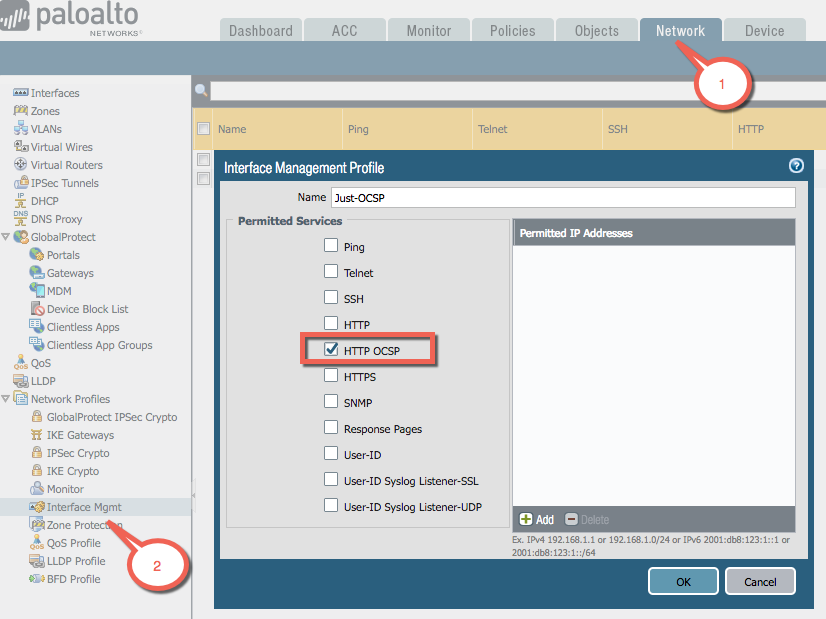Click the Virtual Routers icon

pyautogui.click(x=21, y=164)
